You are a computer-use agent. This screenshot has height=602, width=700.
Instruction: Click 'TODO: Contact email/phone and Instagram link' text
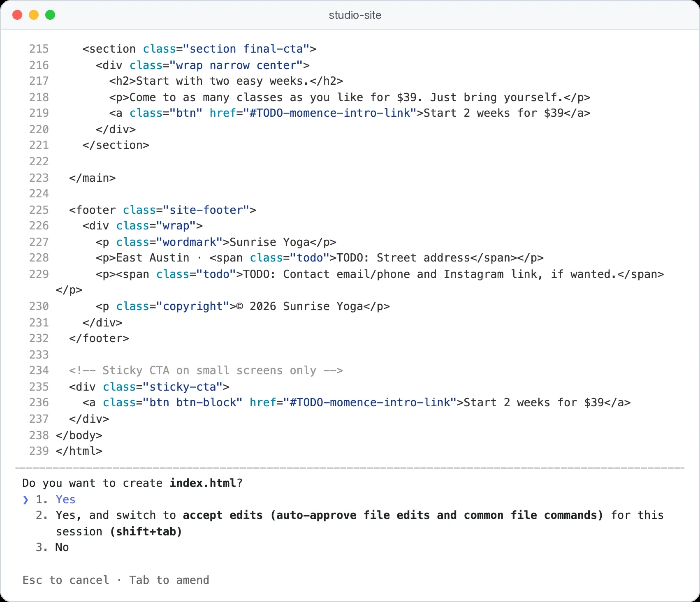pyautogui.click(x=430, y=274)
